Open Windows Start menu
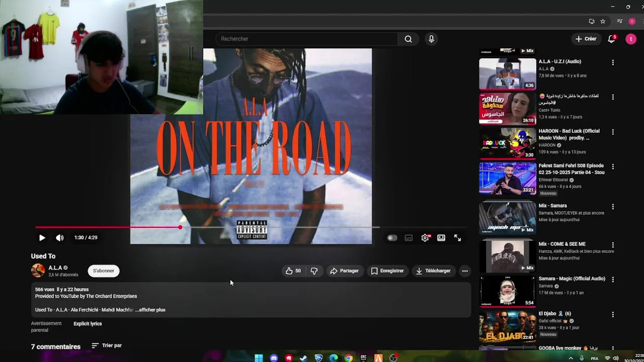This screenshot has height=362, width=644. (259, 358)
